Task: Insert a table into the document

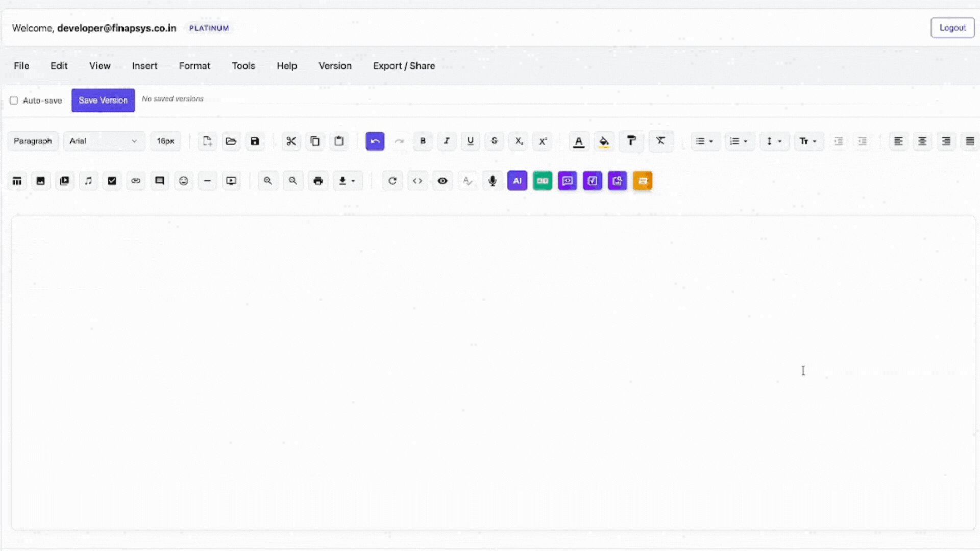Action: point(17,181)
